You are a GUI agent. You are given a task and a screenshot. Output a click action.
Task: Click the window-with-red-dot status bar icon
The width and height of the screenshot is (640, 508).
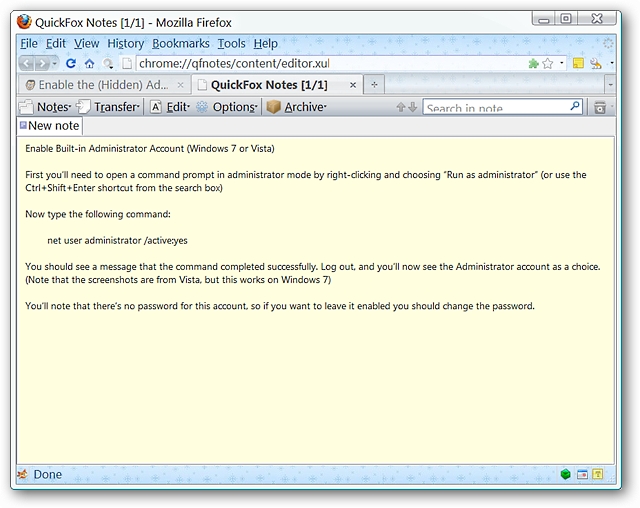point(582,474)
